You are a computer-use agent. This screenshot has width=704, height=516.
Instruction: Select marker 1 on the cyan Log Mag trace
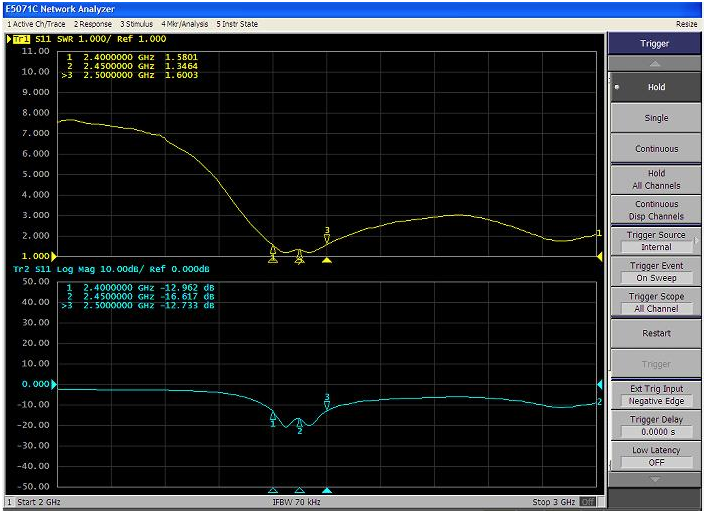click(x=273, y=416)
